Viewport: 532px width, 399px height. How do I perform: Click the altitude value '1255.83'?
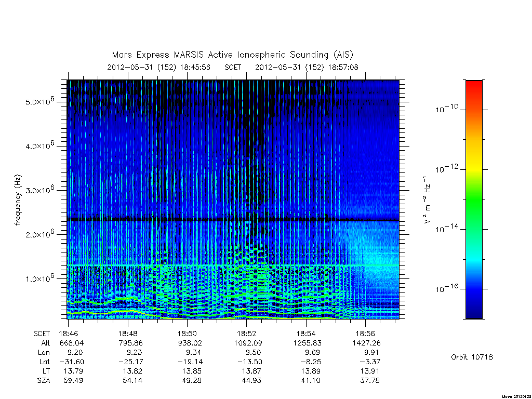coord(308,343)
